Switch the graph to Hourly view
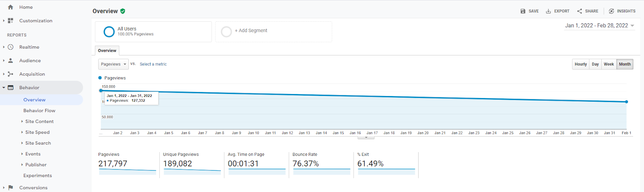Image resolution: width=644 pixels, height=192 pixels. click(581, 64)
